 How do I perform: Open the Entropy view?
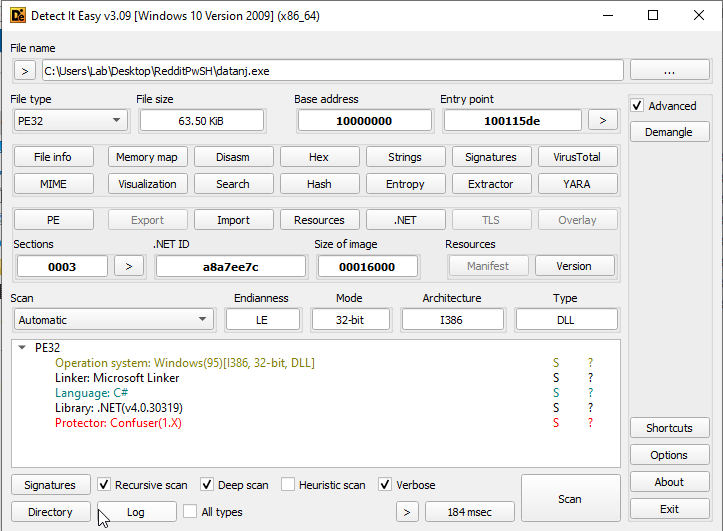(x=405, y=184)
